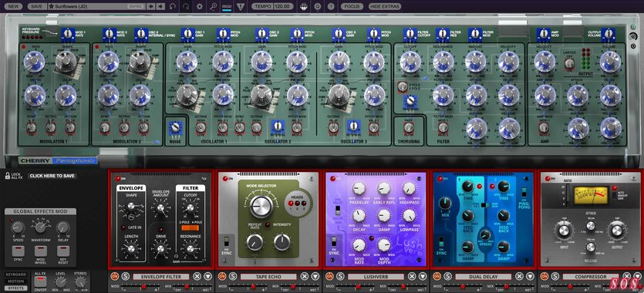This screenshot has width=644, height=293.
Task: Open settings via the gear icon
Action: [200, 7]
